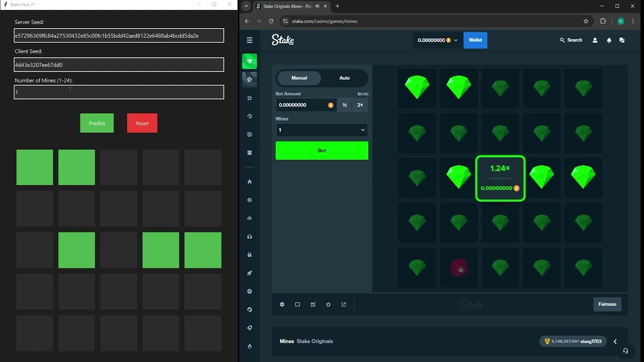This screenshot has height=362, width=644.
Task: Bookmark this page with Chrome star
Action: [x=586, y=21]
